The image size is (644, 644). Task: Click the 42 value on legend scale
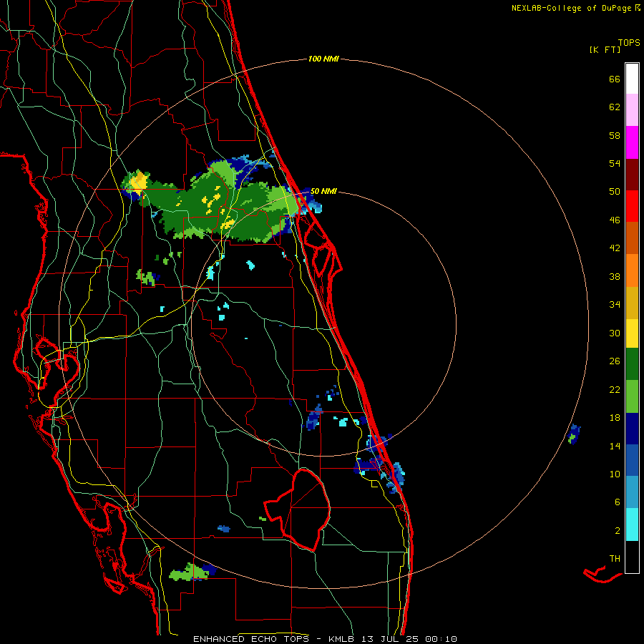[615, 248]
